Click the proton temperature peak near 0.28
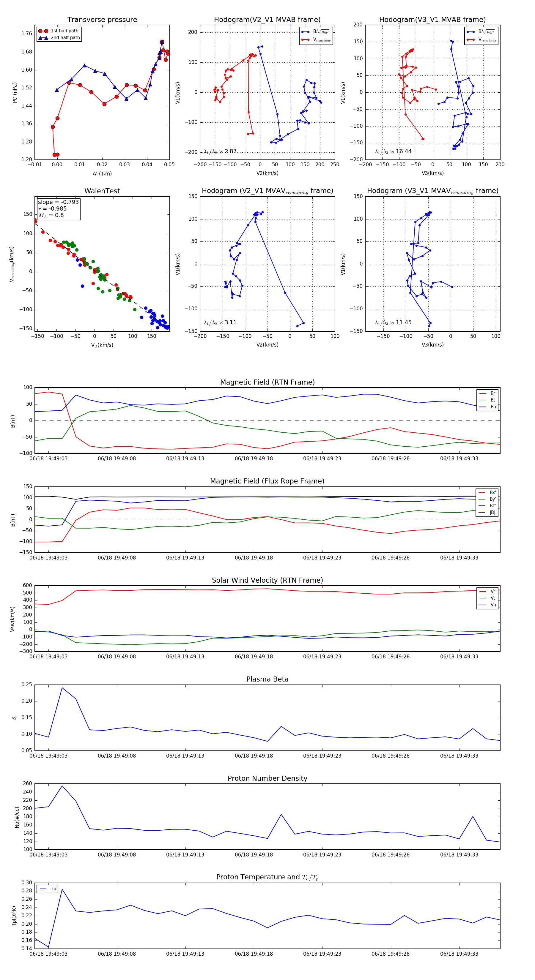Viewport: 535px width, 980px height. 62,889
